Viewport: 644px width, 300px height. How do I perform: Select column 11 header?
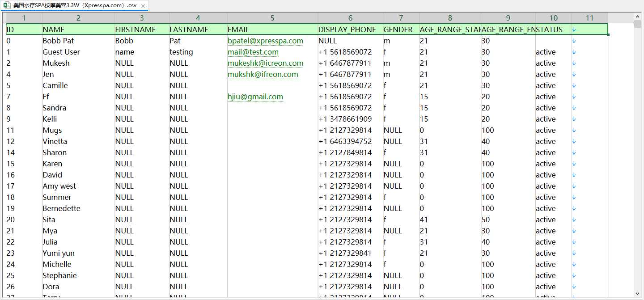tap(589, 18)
